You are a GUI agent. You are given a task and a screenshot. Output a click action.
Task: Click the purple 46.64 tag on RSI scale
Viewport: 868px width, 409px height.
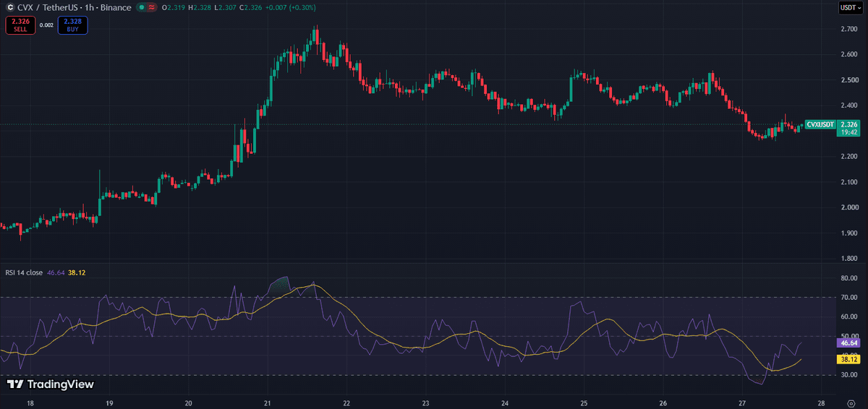click(x=848, y=343)
